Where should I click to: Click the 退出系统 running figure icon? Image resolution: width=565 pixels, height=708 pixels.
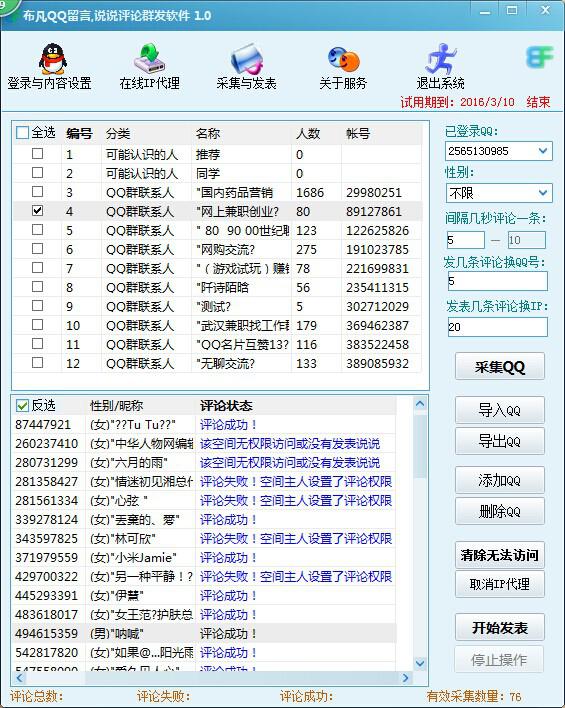pos(441,59)
